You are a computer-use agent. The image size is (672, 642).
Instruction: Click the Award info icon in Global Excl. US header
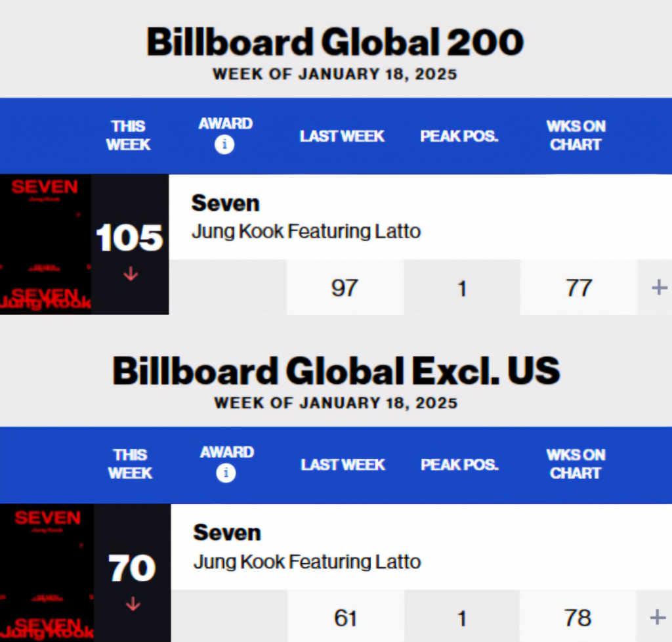tap(226, 473)
